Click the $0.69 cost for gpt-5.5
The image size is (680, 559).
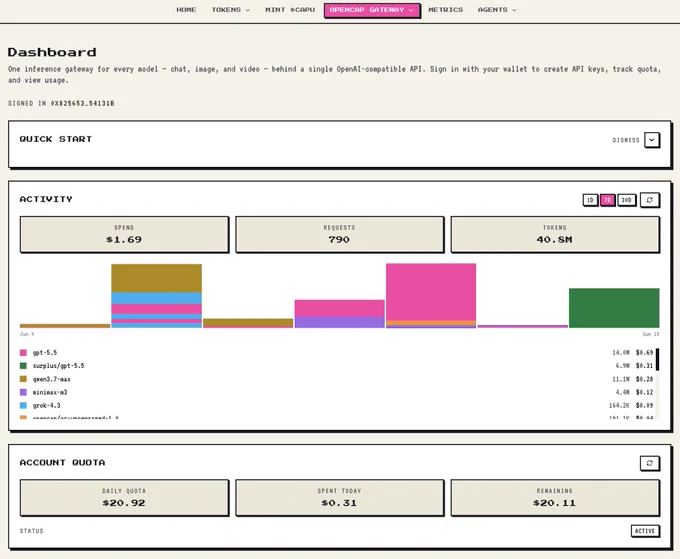coord(644,353)
